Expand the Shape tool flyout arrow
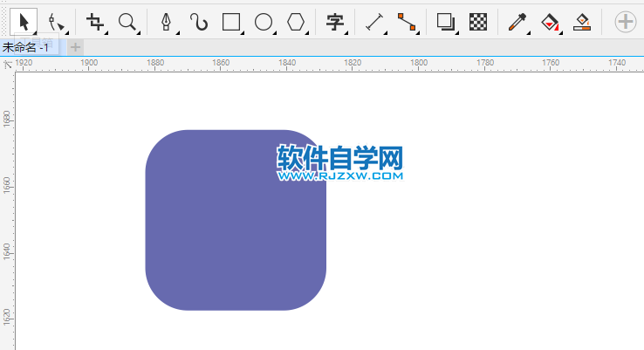The width and height of the screenshot is (644, 350). 66,32
